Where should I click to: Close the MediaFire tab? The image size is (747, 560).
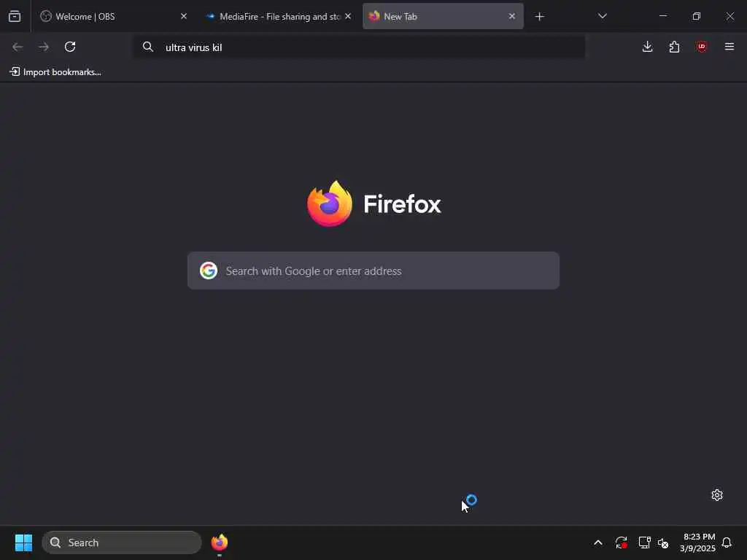coord(348,16)
